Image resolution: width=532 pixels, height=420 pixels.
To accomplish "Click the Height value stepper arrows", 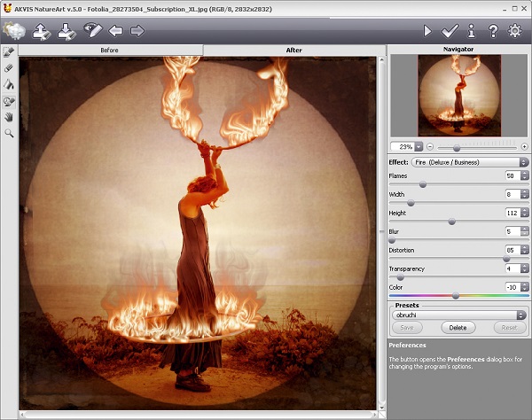I will click(525, 213).
